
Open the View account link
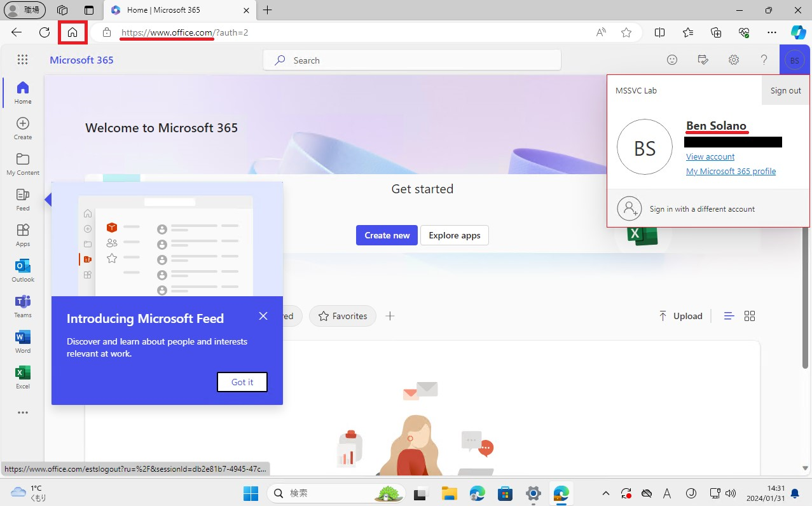(x=710, y=156)
